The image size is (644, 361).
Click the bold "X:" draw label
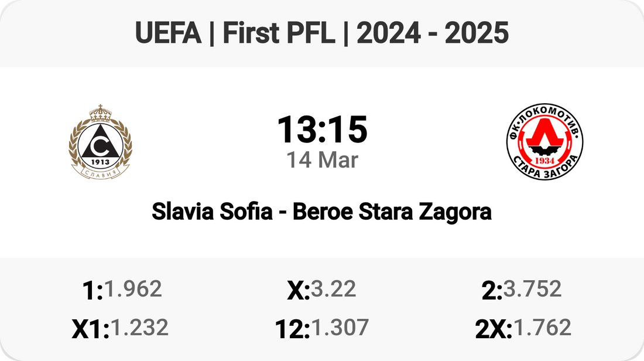point(298,291)
